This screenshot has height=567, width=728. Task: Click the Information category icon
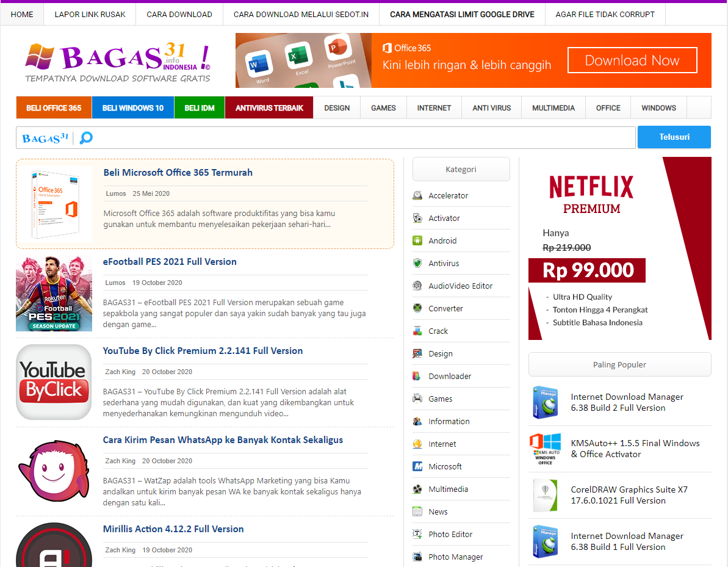click(417, 422)
